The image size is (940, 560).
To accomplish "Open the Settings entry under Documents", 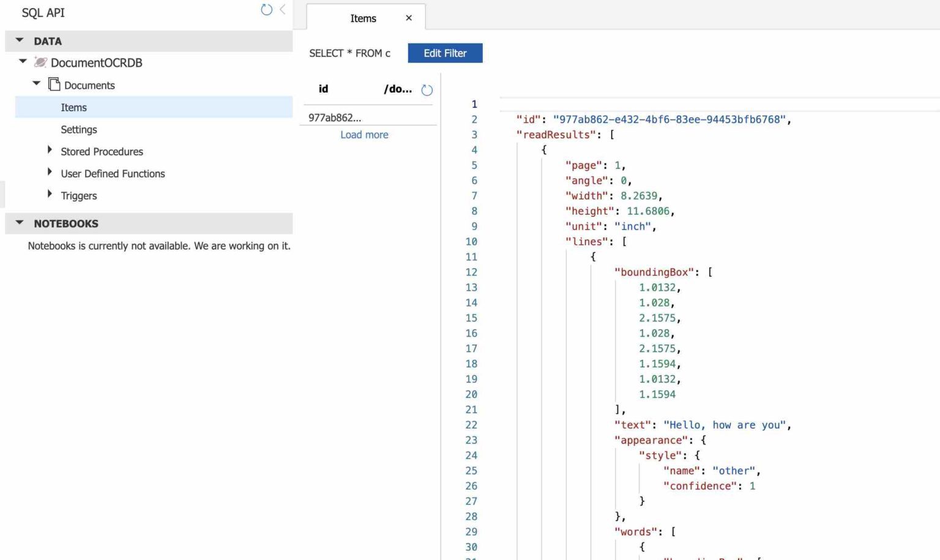I will click(79, 129).
